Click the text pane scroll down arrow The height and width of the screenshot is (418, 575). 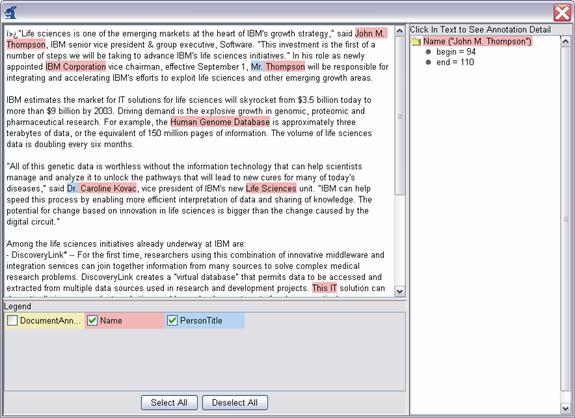pos(399,291)
